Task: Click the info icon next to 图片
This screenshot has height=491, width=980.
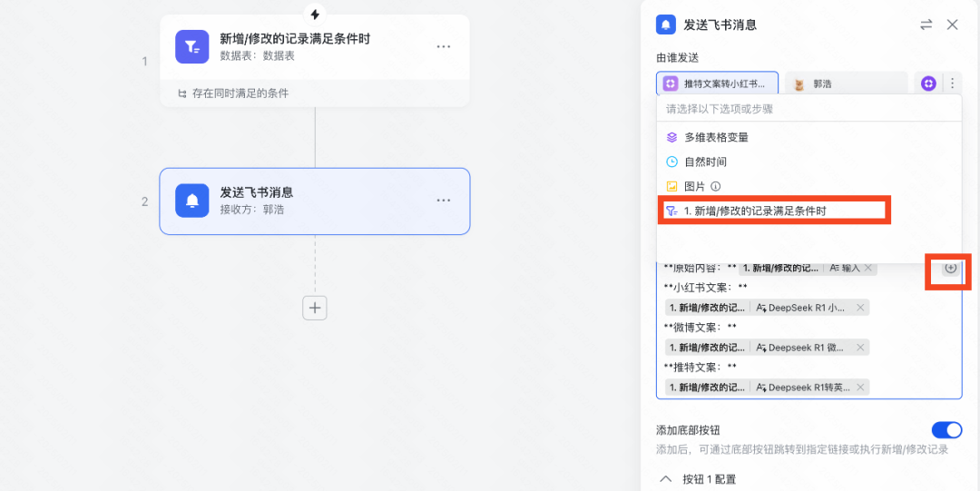Action: click(716, 186)
